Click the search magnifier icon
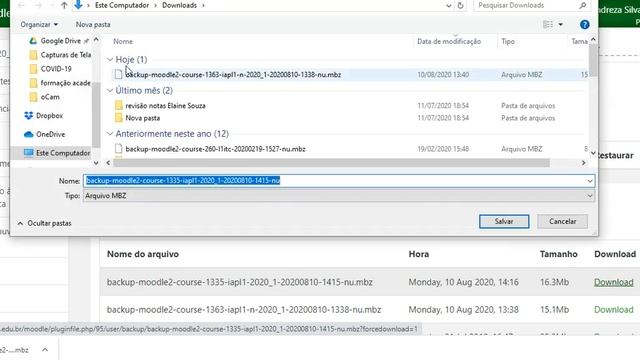Viewport: 640px width, 360px height. tap(582, 5)
